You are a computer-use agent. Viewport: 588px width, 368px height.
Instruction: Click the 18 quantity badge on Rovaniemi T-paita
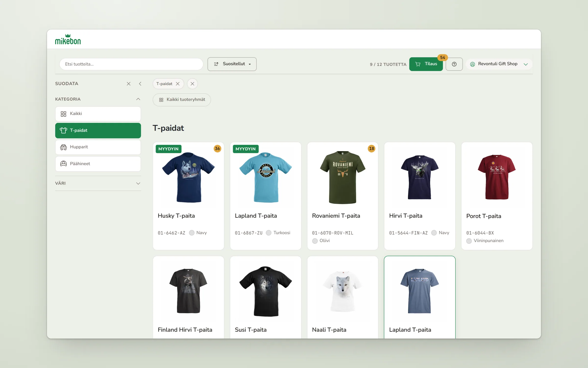coord(371,148)
